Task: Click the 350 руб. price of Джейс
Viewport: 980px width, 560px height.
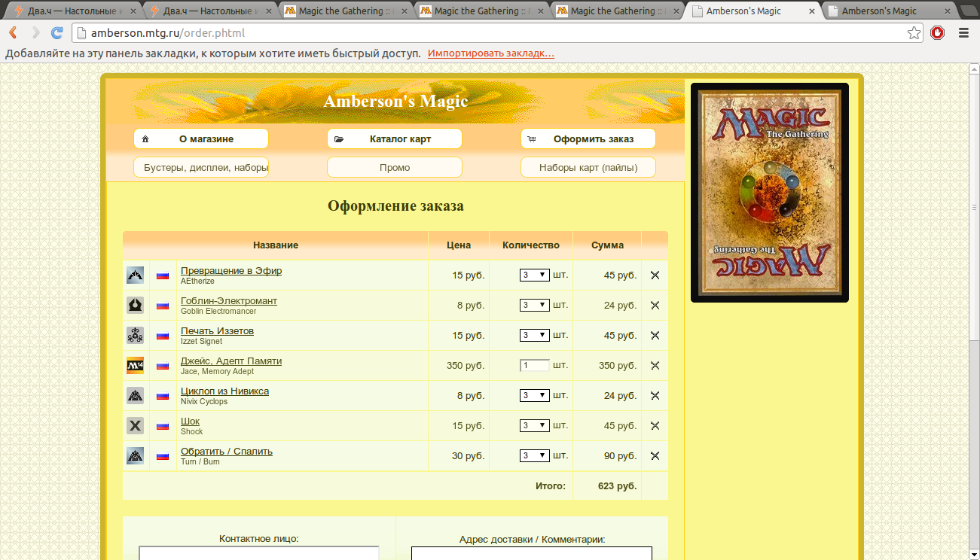Action: tap(466, 366)
